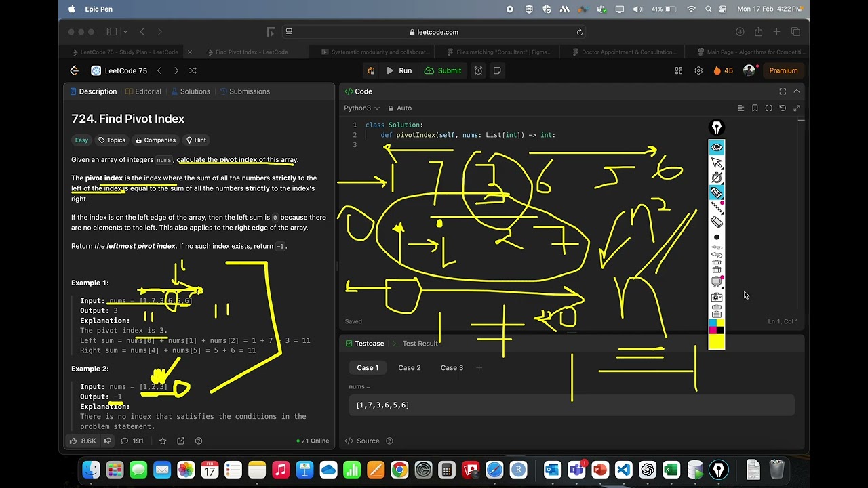Pick the magenta color swatch in Epic Pen
Screen dimensions: 868x488
click(713, 331)
